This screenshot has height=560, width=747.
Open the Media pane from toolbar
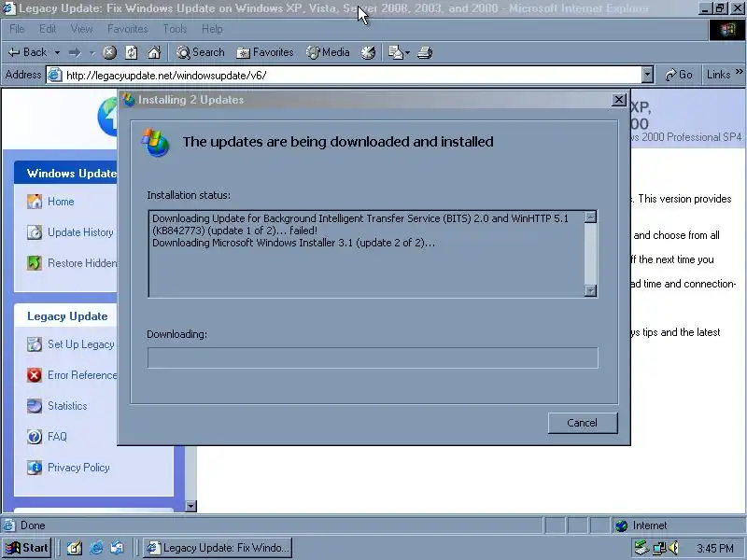[328, 52]
